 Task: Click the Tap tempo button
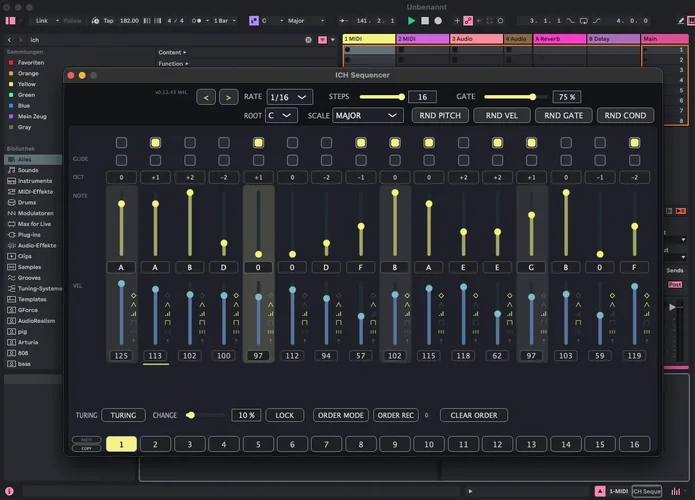[x=108, y=21]
